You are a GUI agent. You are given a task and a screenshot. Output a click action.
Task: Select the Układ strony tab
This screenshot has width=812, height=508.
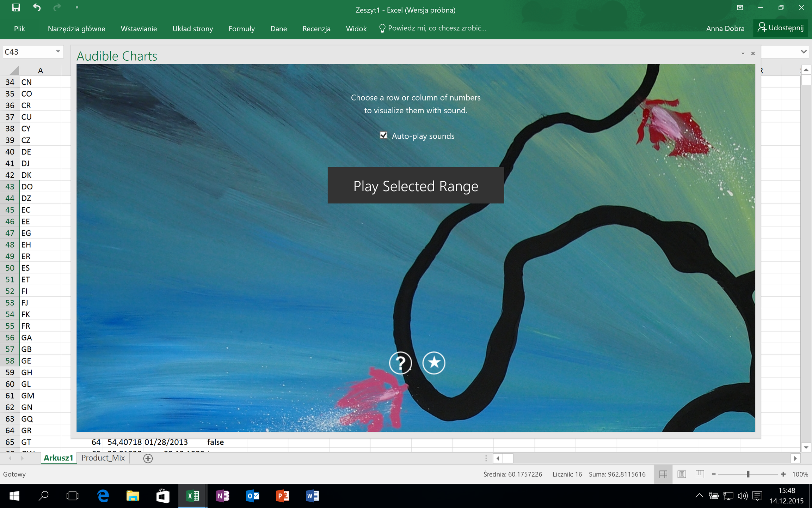193,29
